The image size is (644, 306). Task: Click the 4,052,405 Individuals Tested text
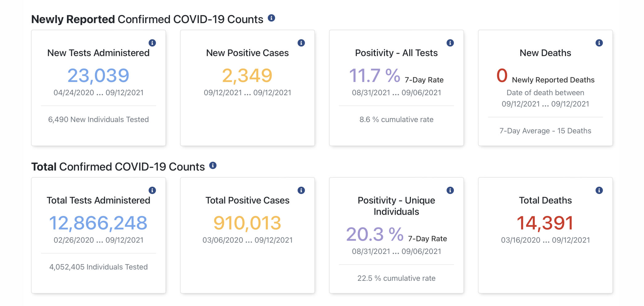(x=98, y=267)
